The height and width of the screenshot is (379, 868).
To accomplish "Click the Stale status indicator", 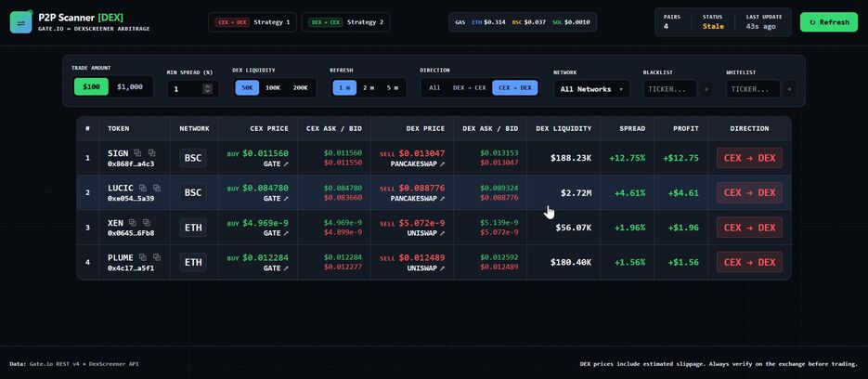I will 713,26.
